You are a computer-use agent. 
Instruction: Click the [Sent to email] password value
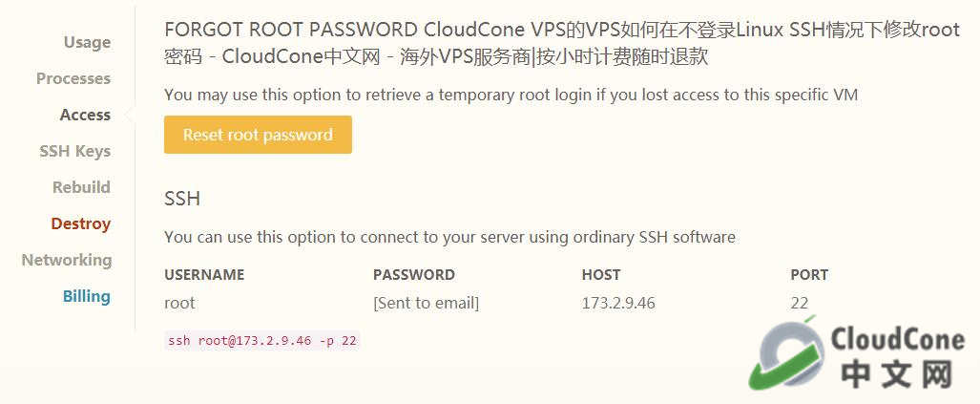click(427, 304)
